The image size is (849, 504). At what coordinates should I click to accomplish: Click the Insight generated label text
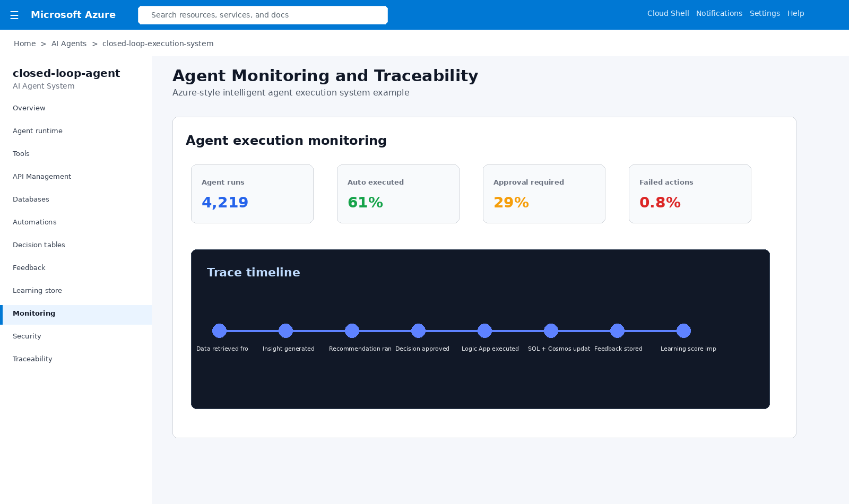point(289,349)
